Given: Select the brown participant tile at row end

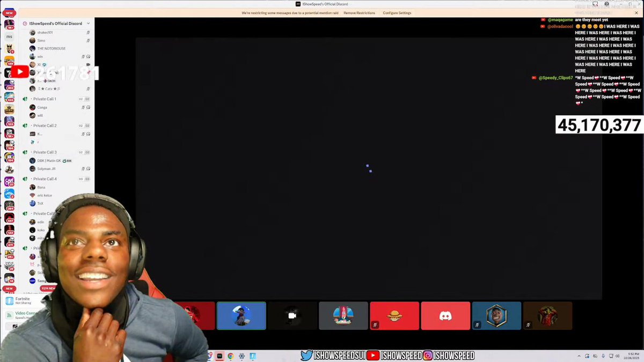Looking at the screenshot, I should [x=547, y=315].
